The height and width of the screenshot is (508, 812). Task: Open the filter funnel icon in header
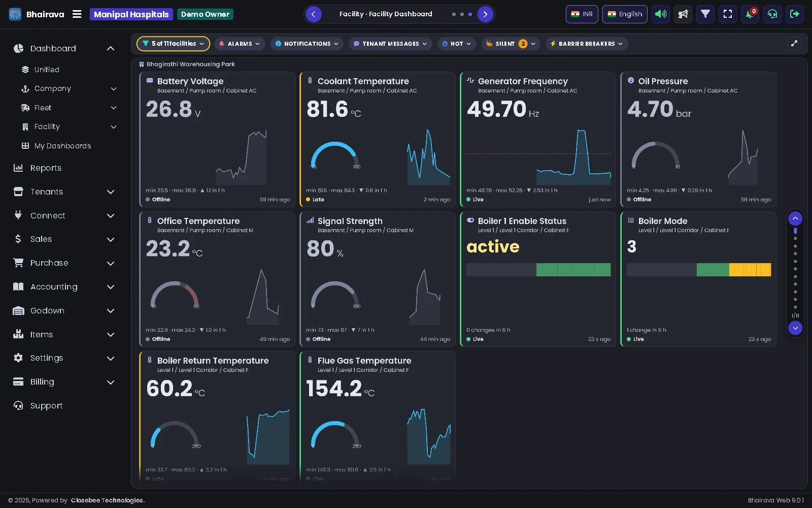[x=705, y=14]
